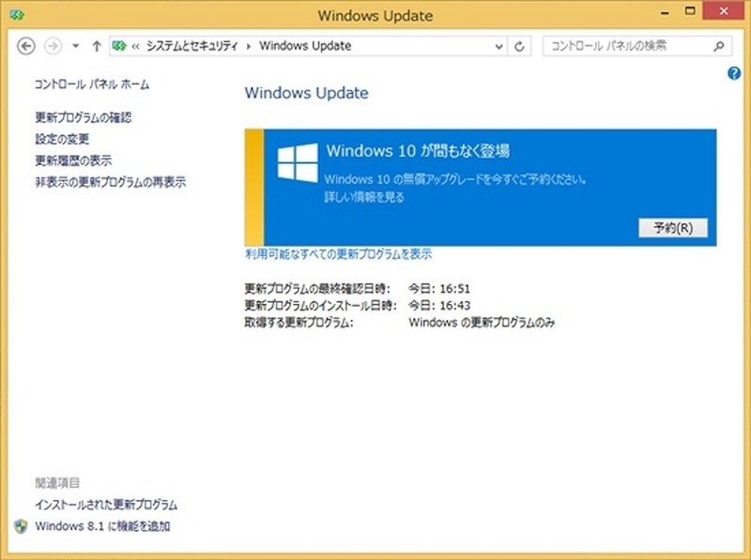Click the shield icon beside Windows 8.1 に機能を追加
The image size is (751, 560).
coord(22,526)
